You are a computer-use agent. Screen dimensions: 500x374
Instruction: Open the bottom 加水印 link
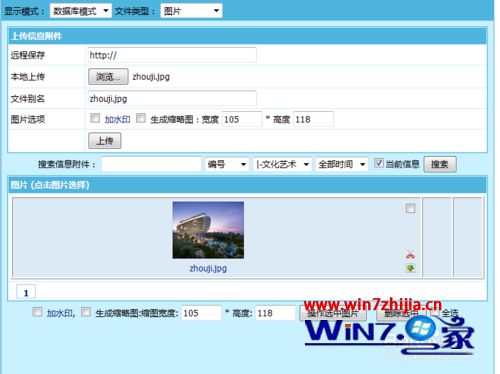(60, 313)
